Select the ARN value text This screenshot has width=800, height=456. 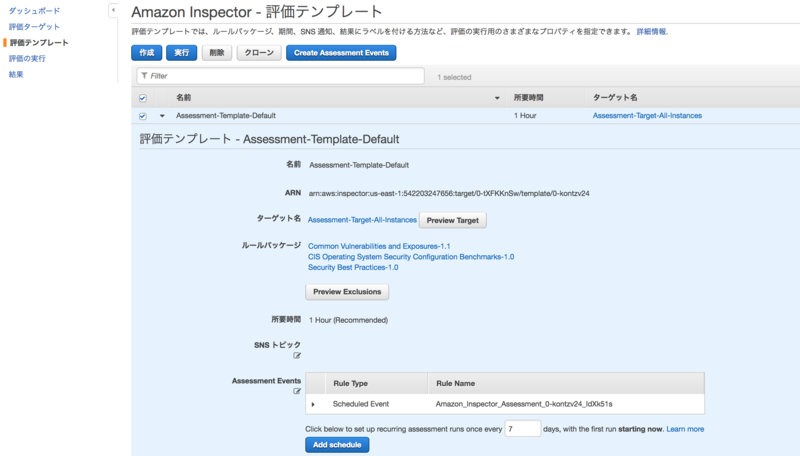point(449,193)
